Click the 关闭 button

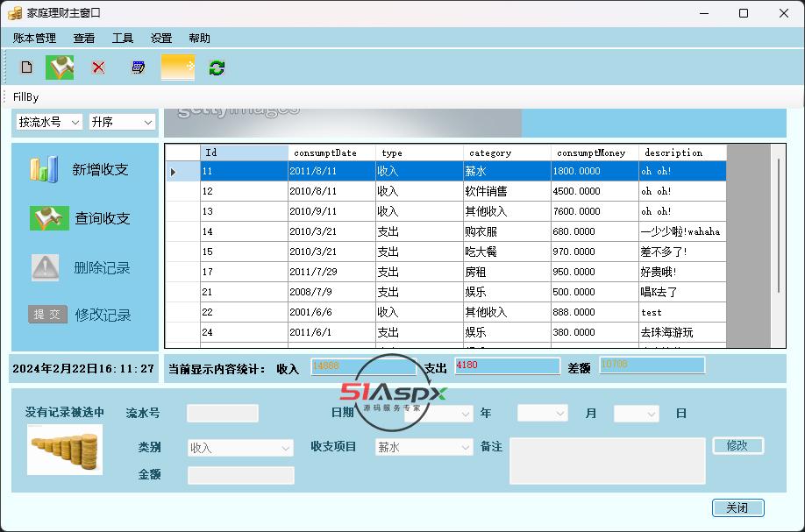(737, 507)
